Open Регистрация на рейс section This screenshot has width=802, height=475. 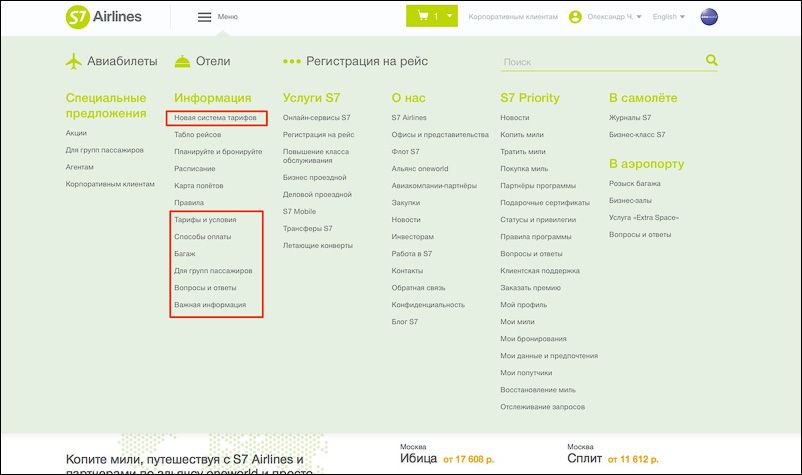367,61
